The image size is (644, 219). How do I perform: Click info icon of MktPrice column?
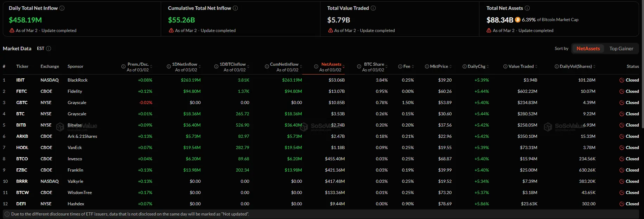coord(427,66)
